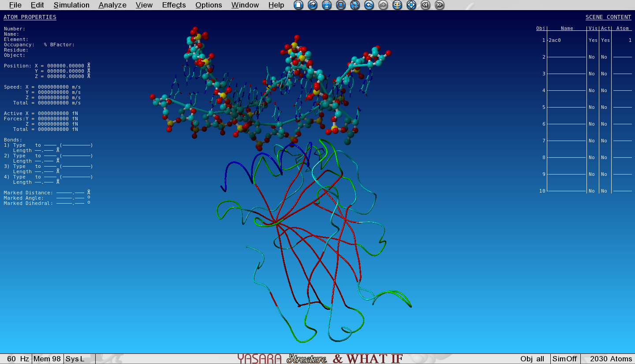Viewport: 635px width, 364px height.
Task: Click object number 9 in scene list
Action: pos(544,174)
